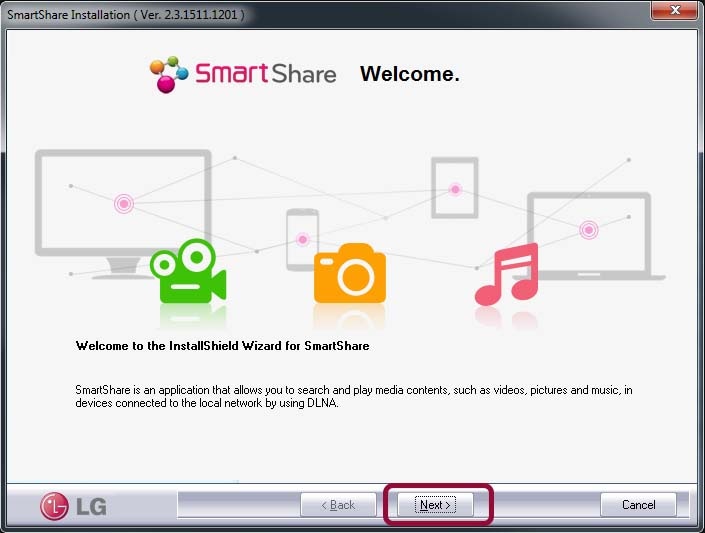
Task: Close the SmartShare Installation window
Action: click(674, 10)
